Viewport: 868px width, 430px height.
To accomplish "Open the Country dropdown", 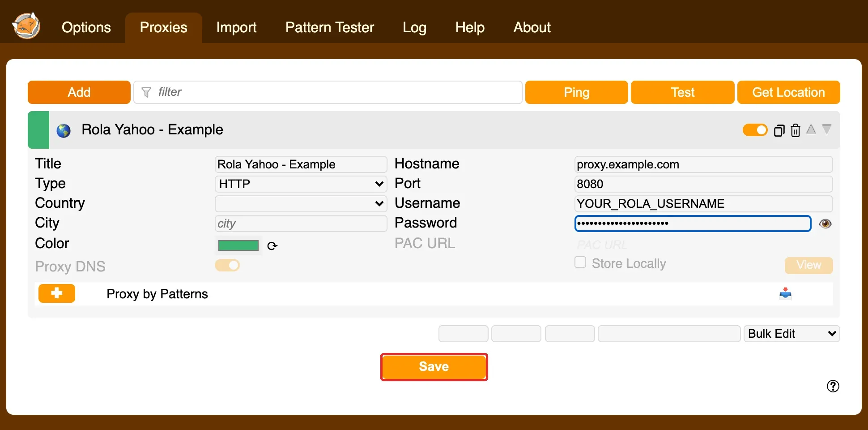I will [301, 203].
